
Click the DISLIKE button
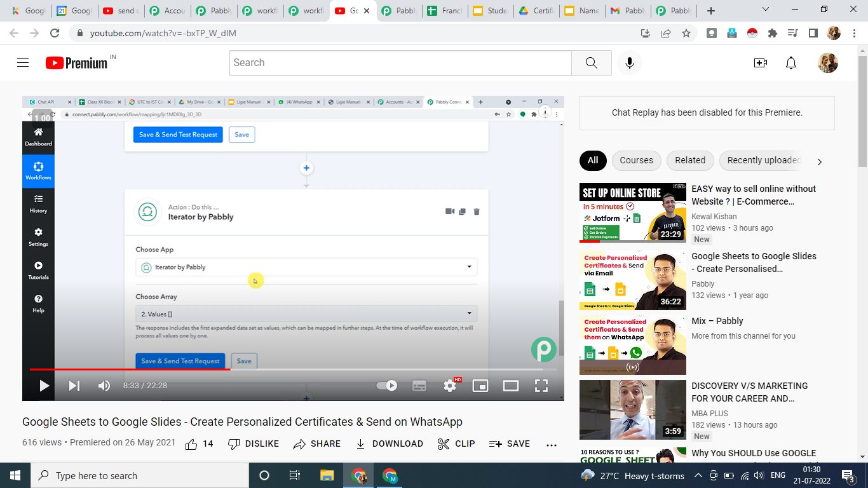[253, 444]
